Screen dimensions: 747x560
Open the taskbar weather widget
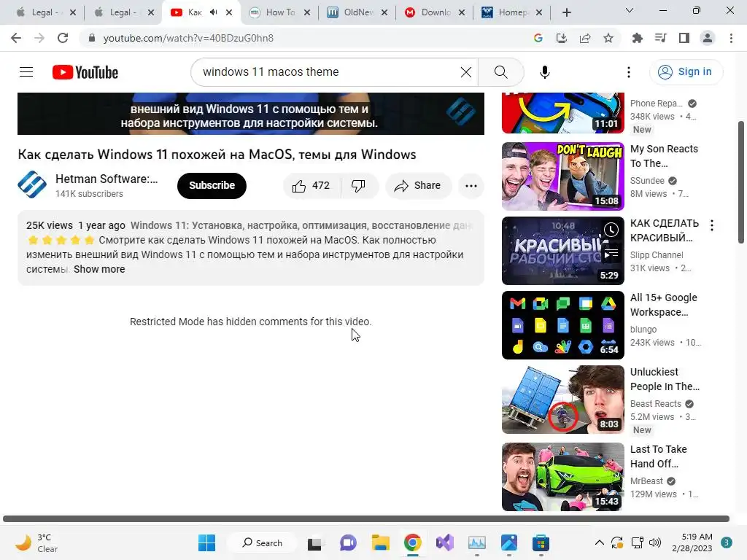[x=36, y=542]
